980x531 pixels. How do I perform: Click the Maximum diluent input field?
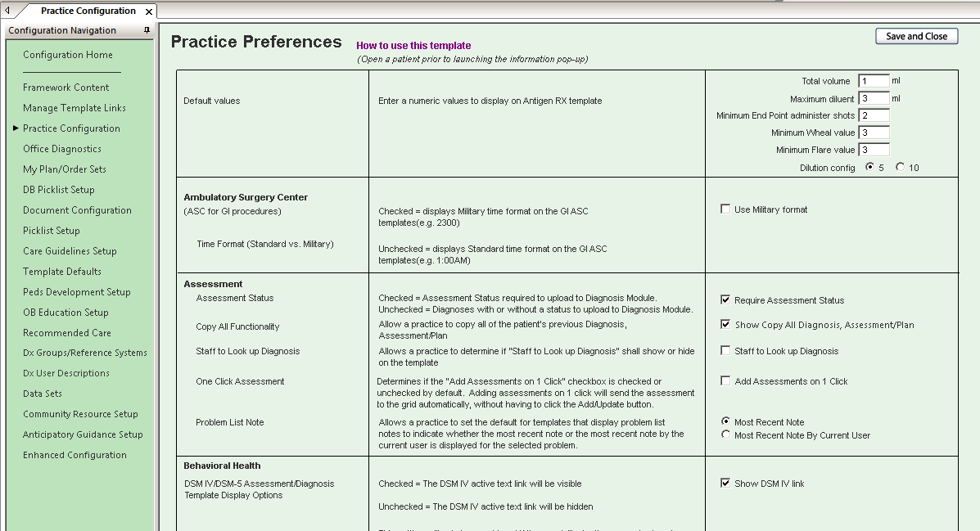click(874, 98)
